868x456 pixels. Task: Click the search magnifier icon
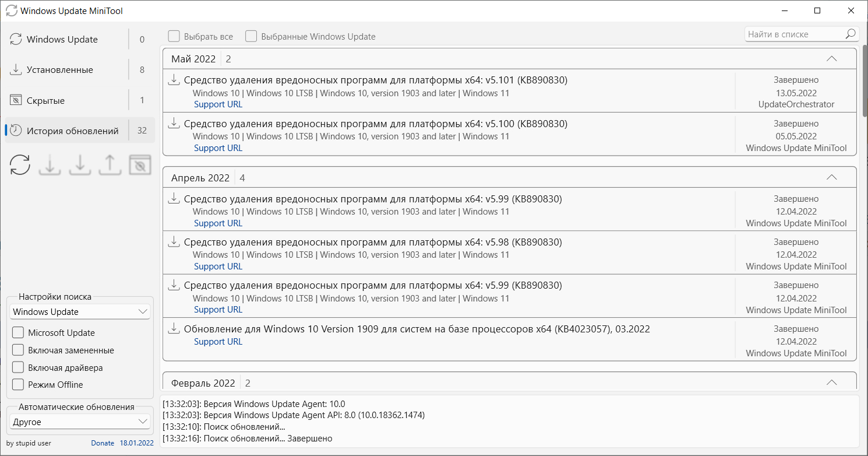(x=851, y=34)
